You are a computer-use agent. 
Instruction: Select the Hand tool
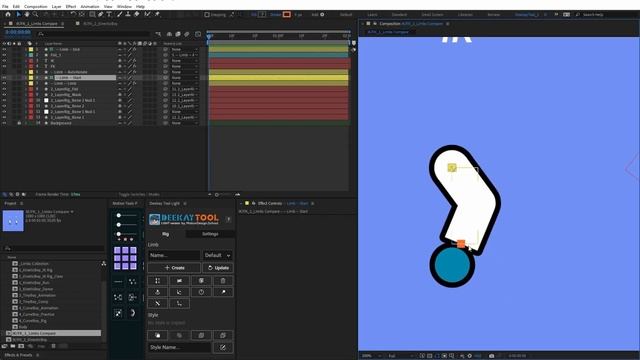[27, 14]
